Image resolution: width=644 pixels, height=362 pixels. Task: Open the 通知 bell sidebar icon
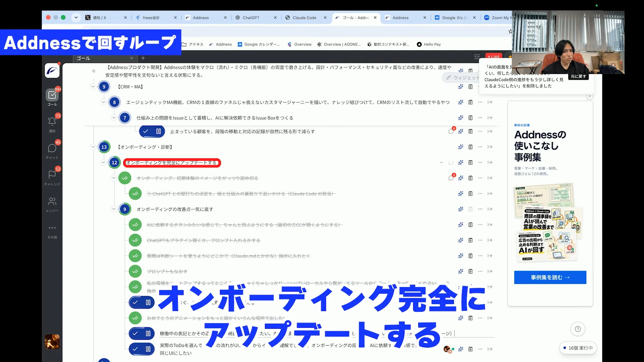pyautogui.click(x=52, y=121)
